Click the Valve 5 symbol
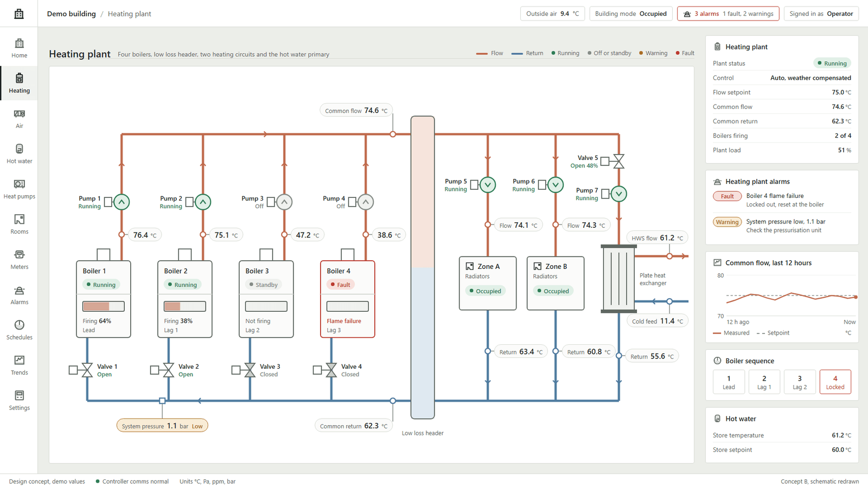Viewport: 868px width, 488px height. coord(619,161)
